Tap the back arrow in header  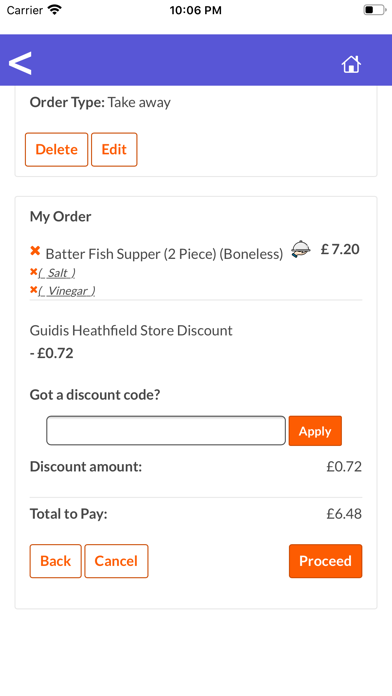pos(20,63)
